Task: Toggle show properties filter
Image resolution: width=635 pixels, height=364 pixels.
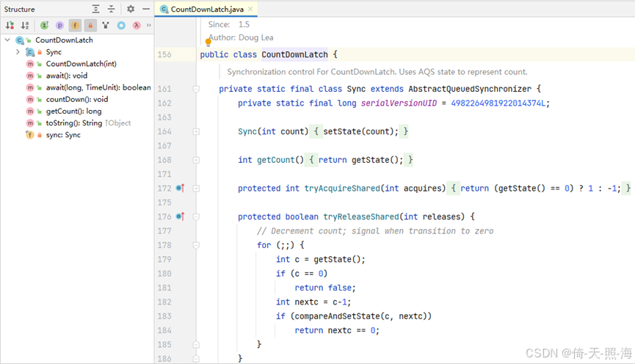Action: 60,26
